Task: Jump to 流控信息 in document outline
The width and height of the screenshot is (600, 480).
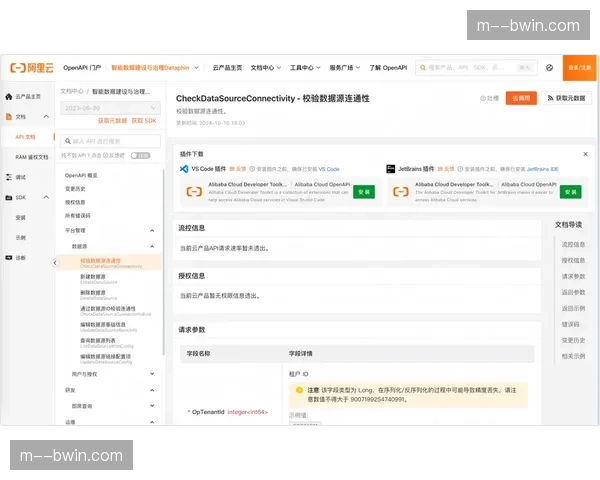Action: click(573, 244)
